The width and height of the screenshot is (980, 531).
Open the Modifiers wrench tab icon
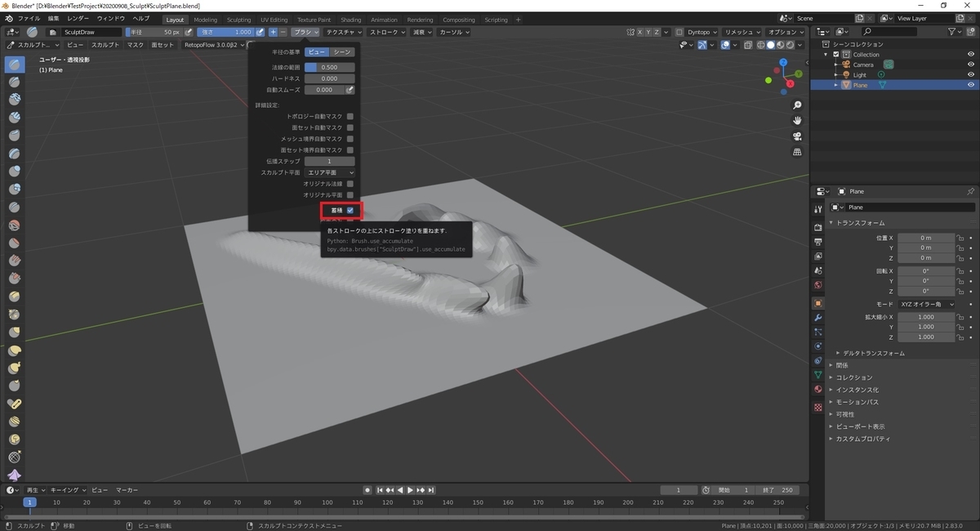[817, 317]
